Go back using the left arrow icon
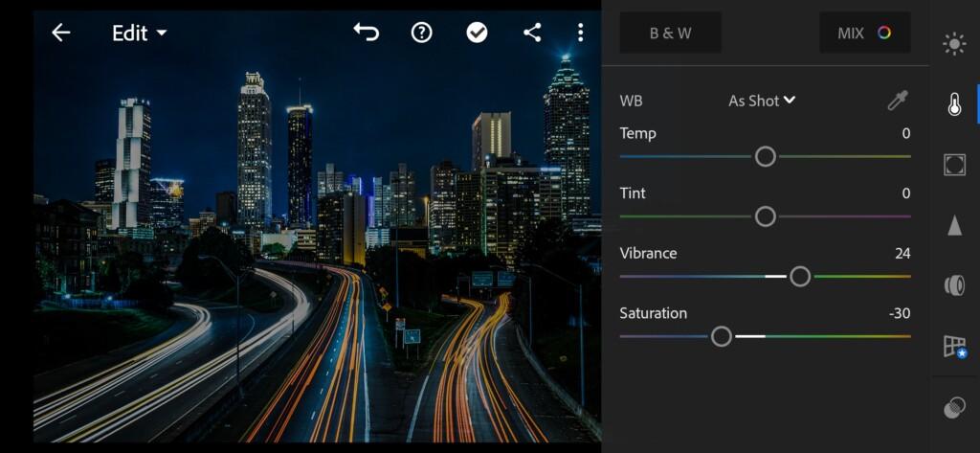Image resolution: width=980 pixels, height=453 pixels. coord(60,33)
